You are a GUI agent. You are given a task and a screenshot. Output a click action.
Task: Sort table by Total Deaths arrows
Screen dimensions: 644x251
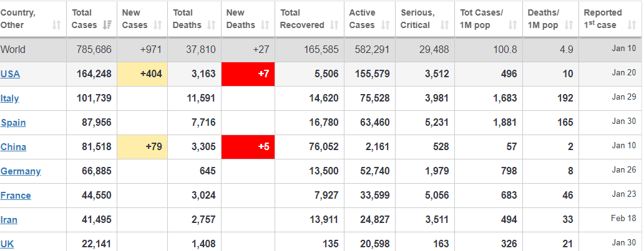[x=212, y=26]
